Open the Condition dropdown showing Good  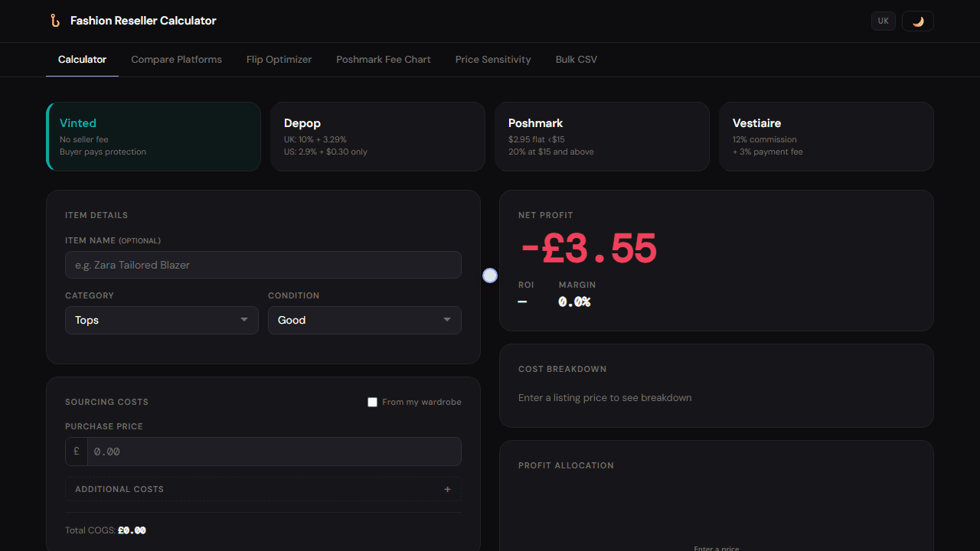point(364,320)
